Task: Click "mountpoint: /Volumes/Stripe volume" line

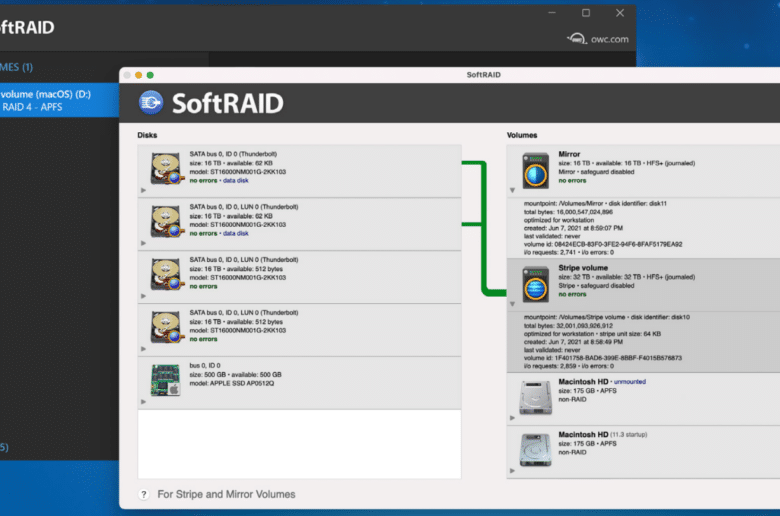Action: click(606, 317)
